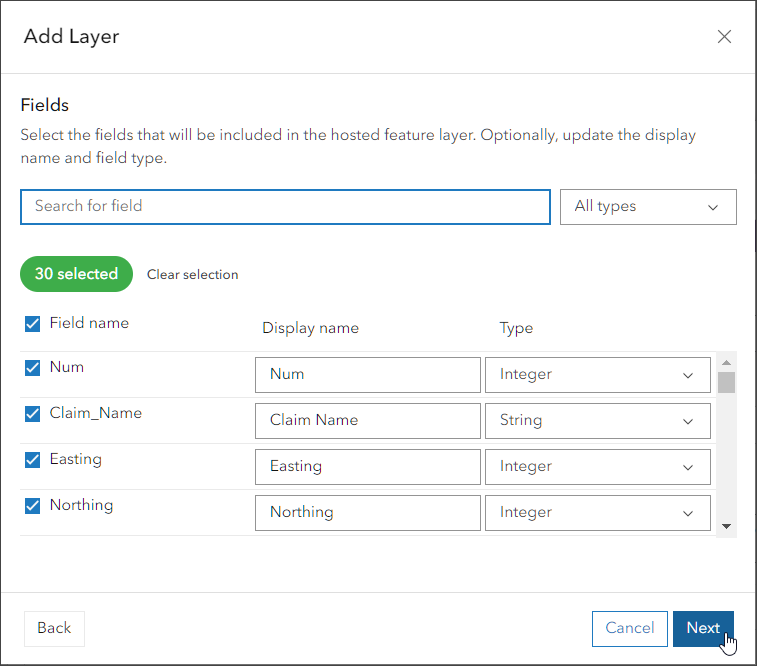Open the Easting type dropdown
This screenshot has height=666, width=757.
pos(597,467)
